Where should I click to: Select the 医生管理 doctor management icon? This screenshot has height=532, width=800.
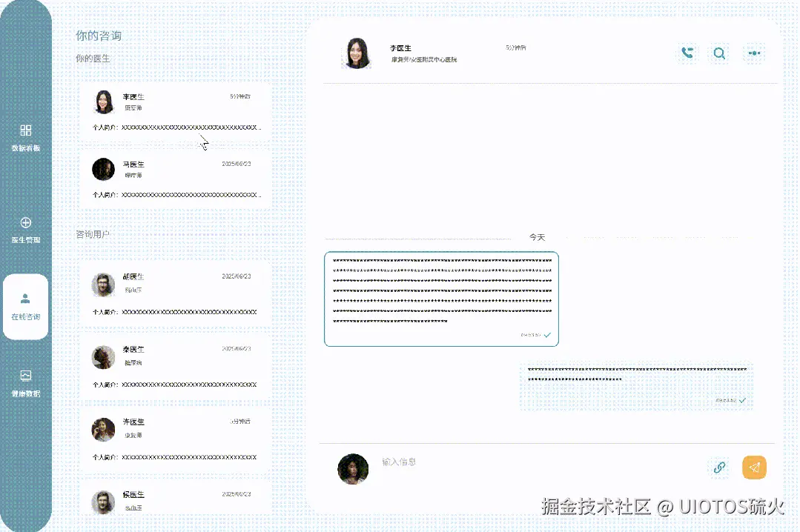click(x=26, y=228)
